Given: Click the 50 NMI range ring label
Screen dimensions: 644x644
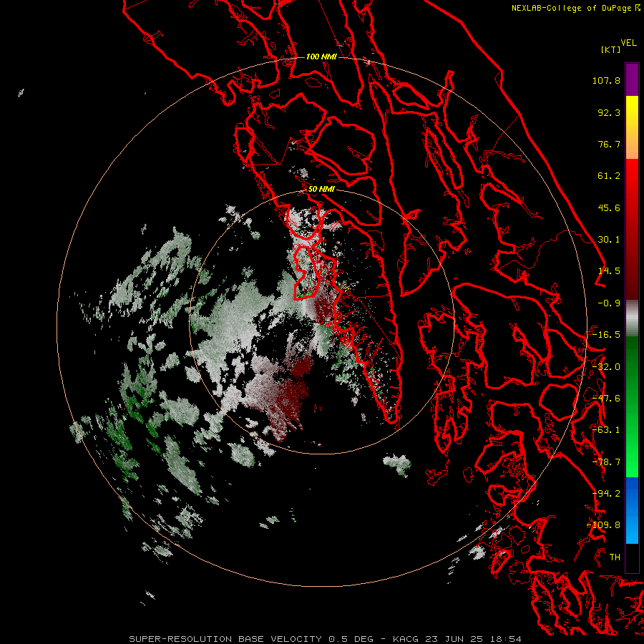Looking at the screenshot, I should (x=321, y=189).
